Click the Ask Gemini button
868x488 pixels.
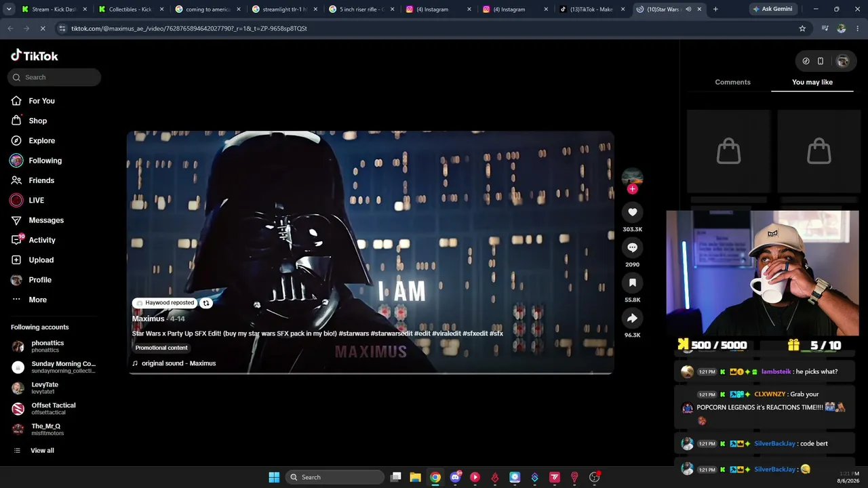(x=772, y=9)
